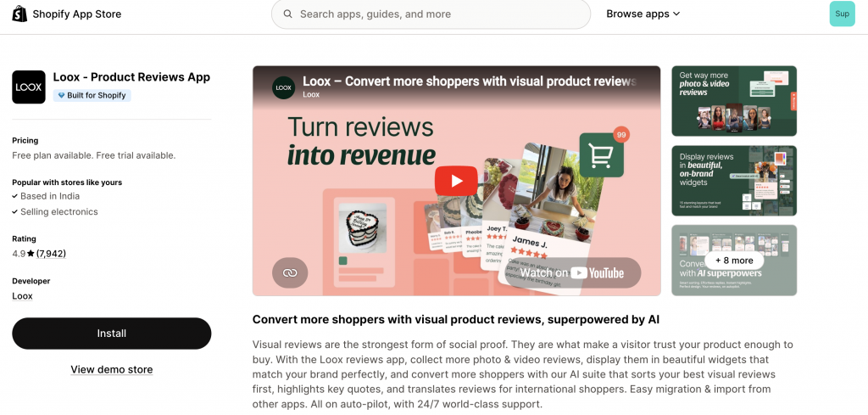Open the 7,942 reviews rating link
The width and height of the screenshot is (868, 415).
pyautogui.click(x=51, y=254)
